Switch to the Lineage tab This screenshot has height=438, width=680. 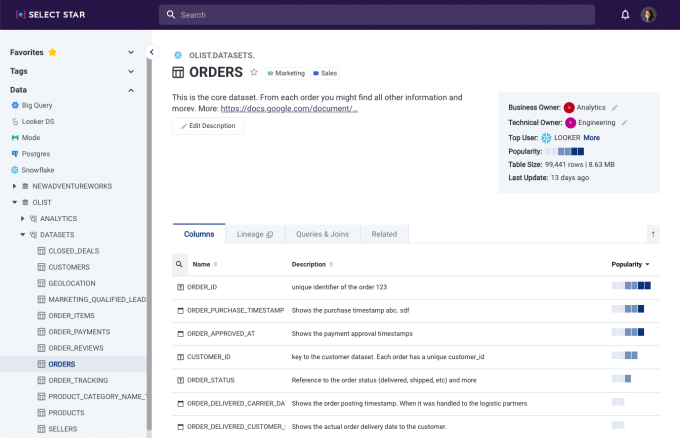pos(255,234)
